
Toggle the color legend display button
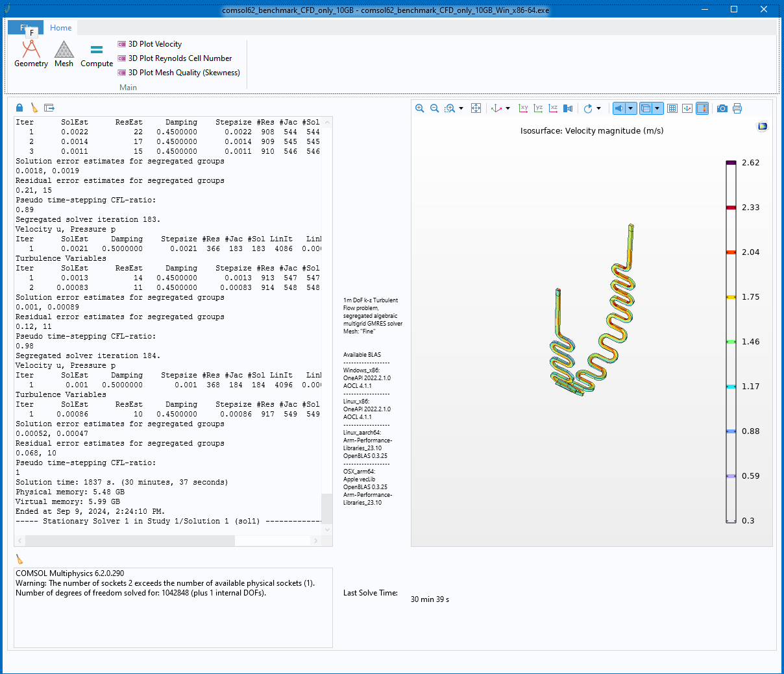tap(702, 108)
